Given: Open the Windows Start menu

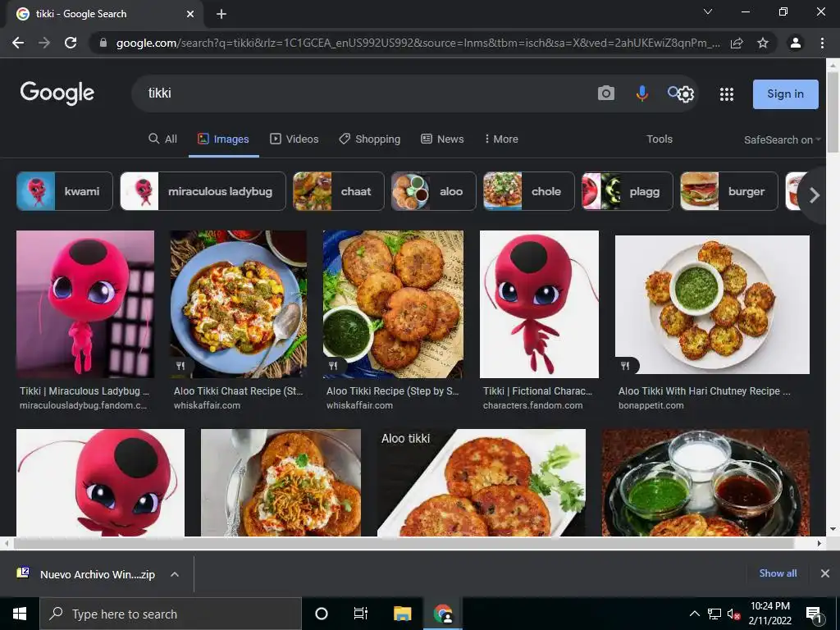Looking at the screenshot, I should coord(20,614).
